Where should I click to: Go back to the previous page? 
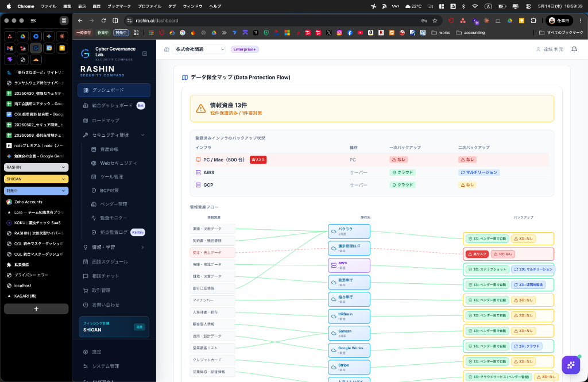(x=80, y=21)
